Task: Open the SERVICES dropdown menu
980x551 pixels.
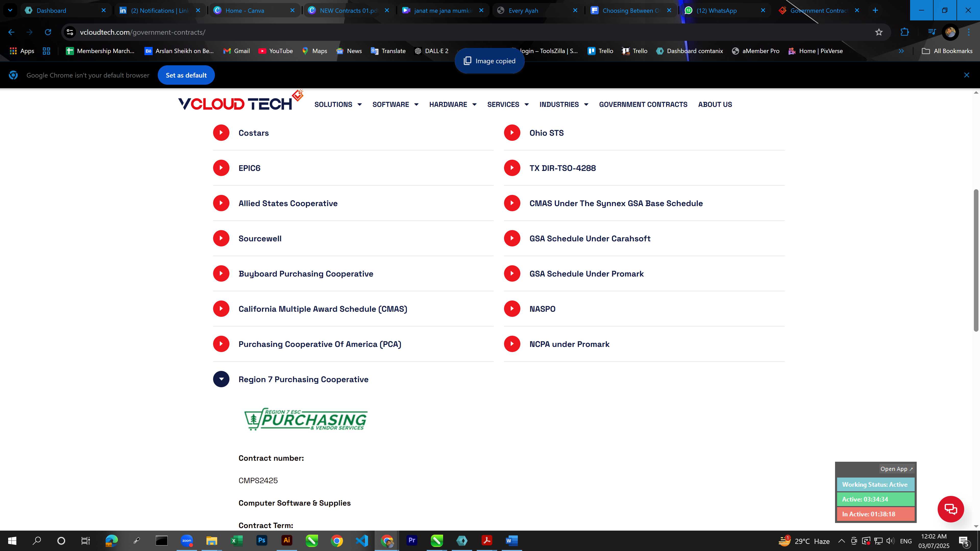Action: pyautogui.click(x=508, y=105)
